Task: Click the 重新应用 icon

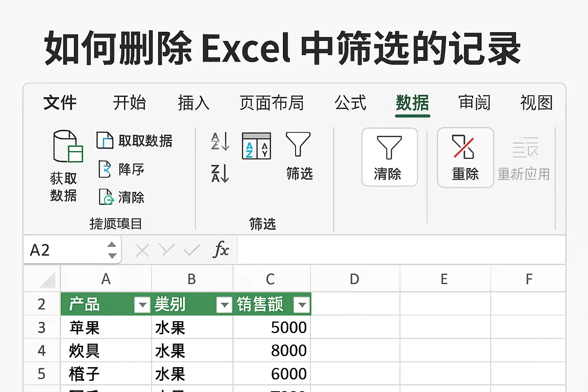Action: click(x=525, y=147)
